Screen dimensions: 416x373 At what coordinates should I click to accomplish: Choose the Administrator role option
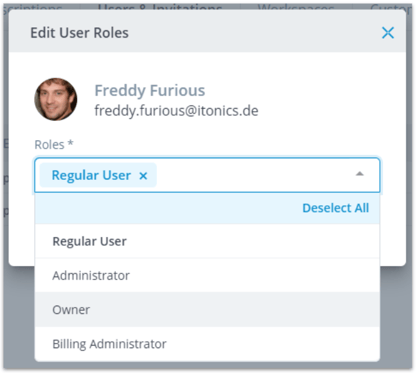[207, 275]
